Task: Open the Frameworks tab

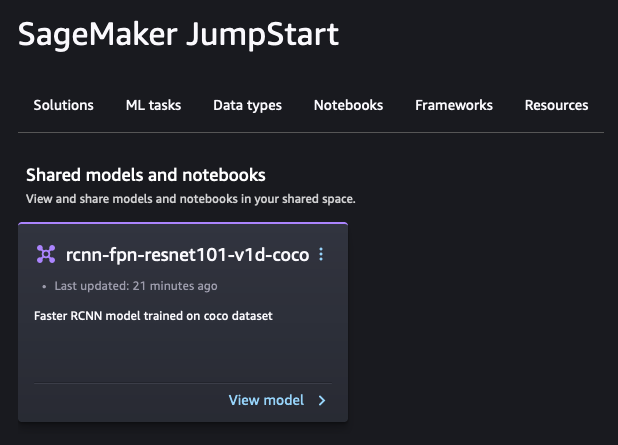Action: pos(454,105)
